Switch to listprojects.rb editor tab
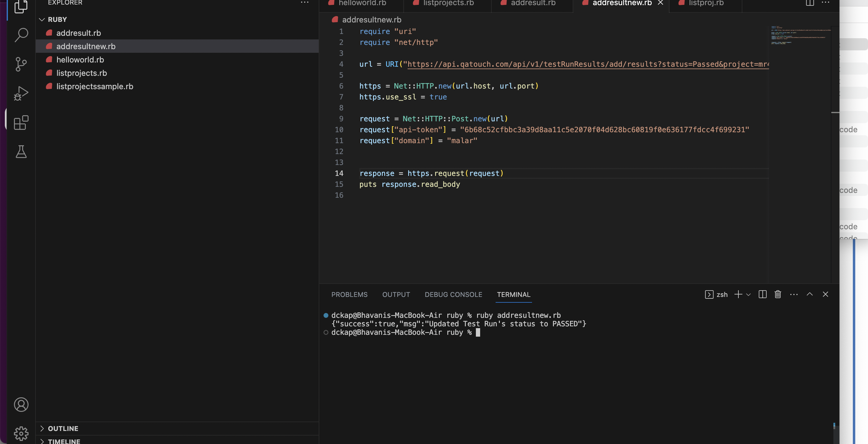 click(x=447, y=3)
